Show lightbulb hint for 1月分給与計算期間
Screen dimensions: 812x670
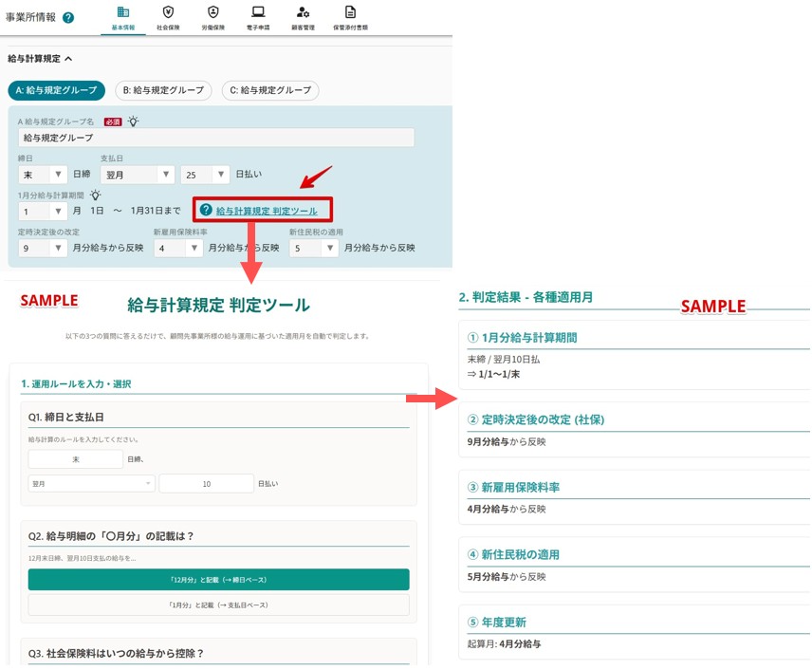tap(95, 195)
